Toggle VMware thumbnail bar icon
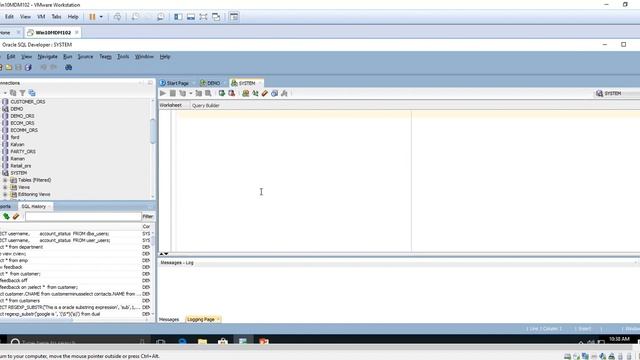The width and height of the screenshot is (640, 360). 191,17
